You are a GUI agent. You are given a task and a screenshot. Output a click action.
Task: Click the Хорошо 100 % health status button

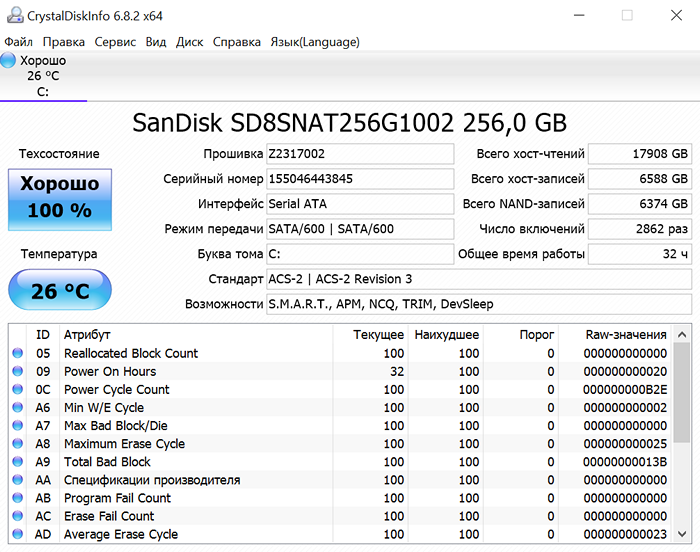click(60, 196)
